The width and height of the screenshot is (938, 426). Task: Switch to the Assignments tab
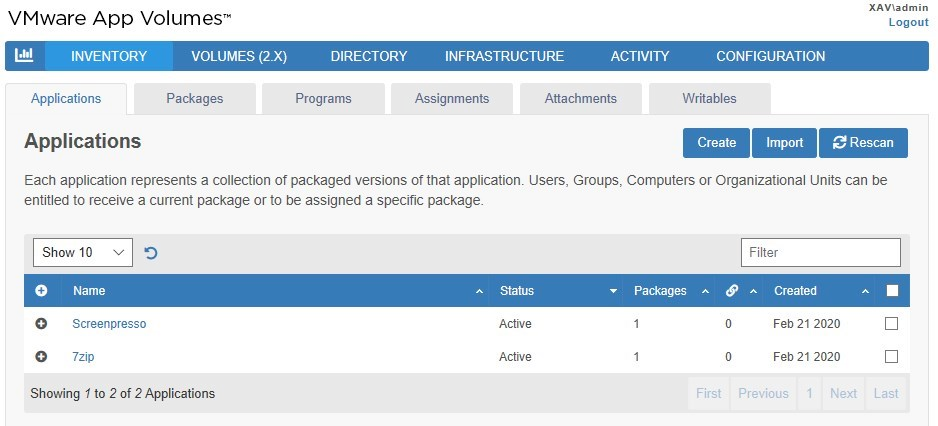pyautogui.click(x=452, y=99)
